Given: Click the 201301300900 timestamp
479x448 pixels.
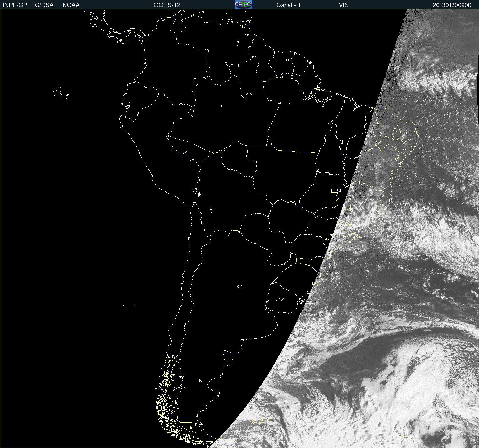Looking at the screenshot, I should (x=452, y=5).
